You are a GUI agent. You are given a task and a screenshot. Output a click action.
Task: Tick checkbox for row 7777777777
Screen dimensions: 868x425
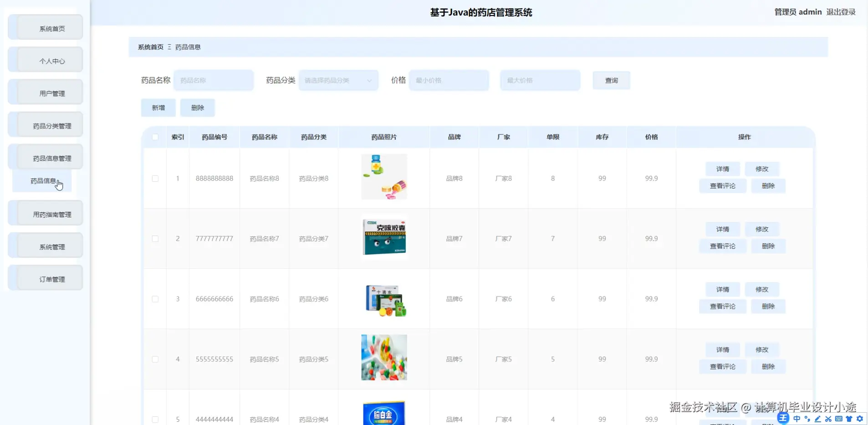click(155, 239)
